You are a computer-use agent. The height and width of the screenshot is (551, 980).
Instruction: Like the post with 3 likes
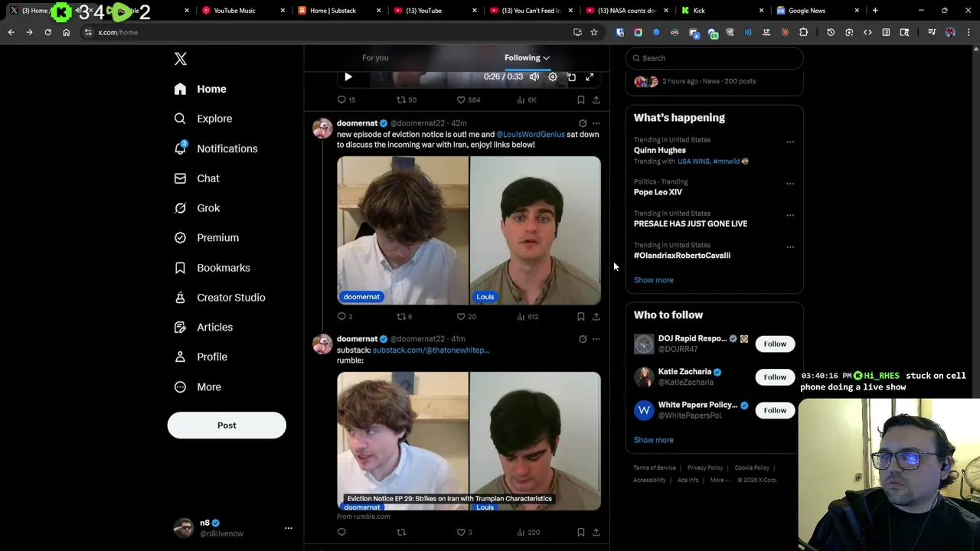[x=464, y=533]
